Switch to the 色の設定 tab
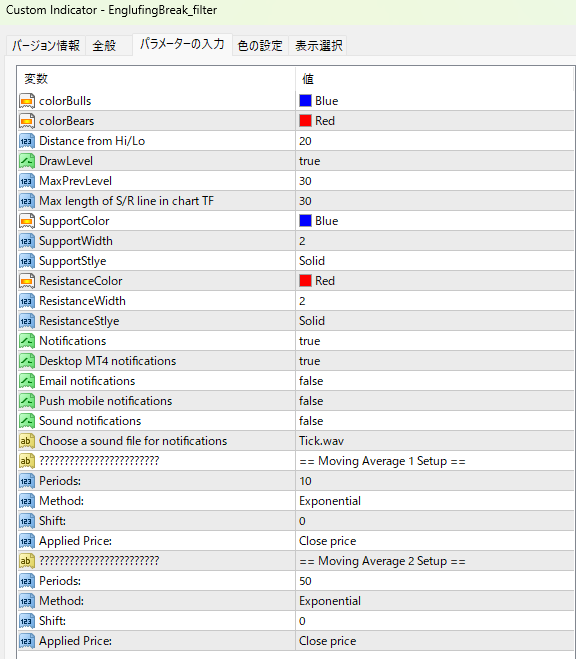The height and width of the screenshot is (659, 576). pos(260,45)
